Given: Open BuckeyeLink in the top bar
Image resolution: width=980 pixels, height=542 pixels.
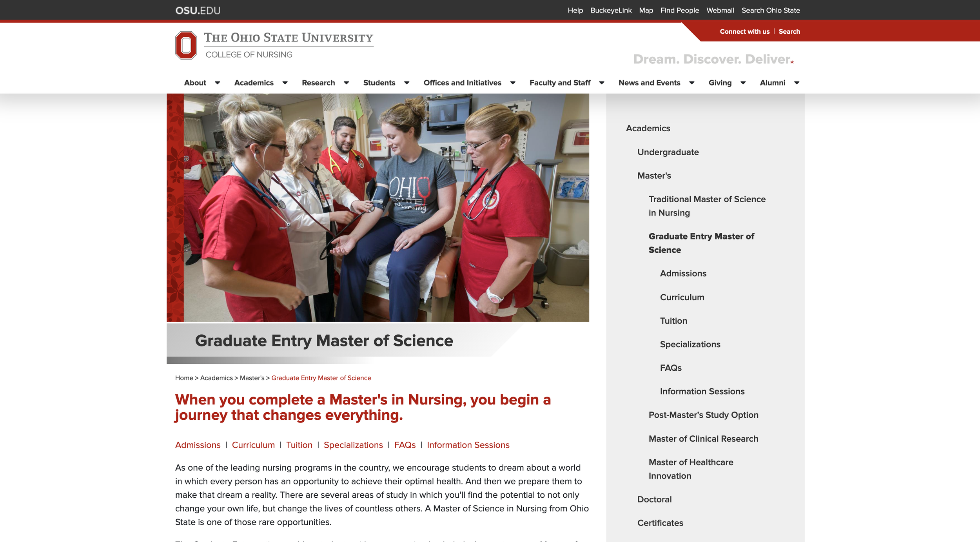Looking at the screenshot, I should tap(611, 11).
